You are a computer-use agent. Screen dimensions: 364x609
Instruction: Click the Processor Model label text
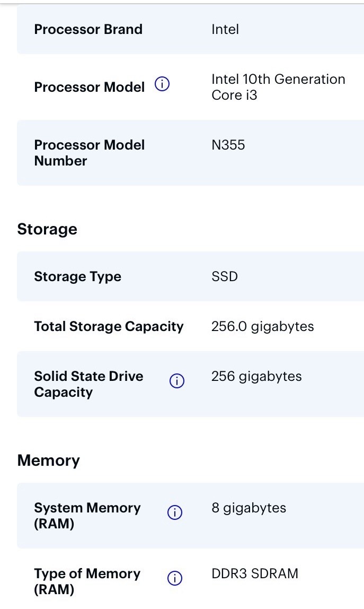(89, 87)
